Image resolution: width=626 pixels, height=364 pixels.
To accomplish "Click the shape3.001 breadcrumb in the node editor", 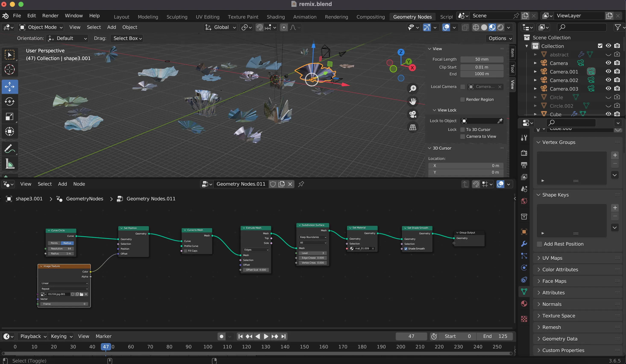I will 29,199.
